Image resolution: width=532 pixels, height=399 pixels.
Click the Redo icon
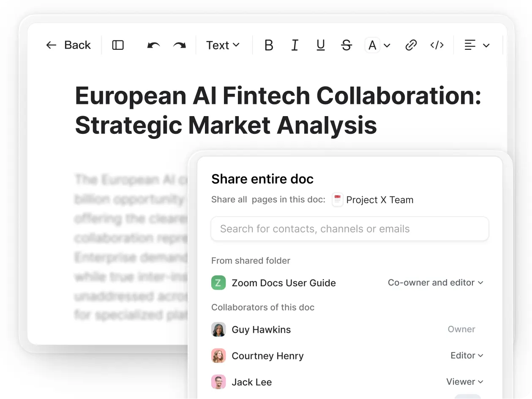pos(179,45)
